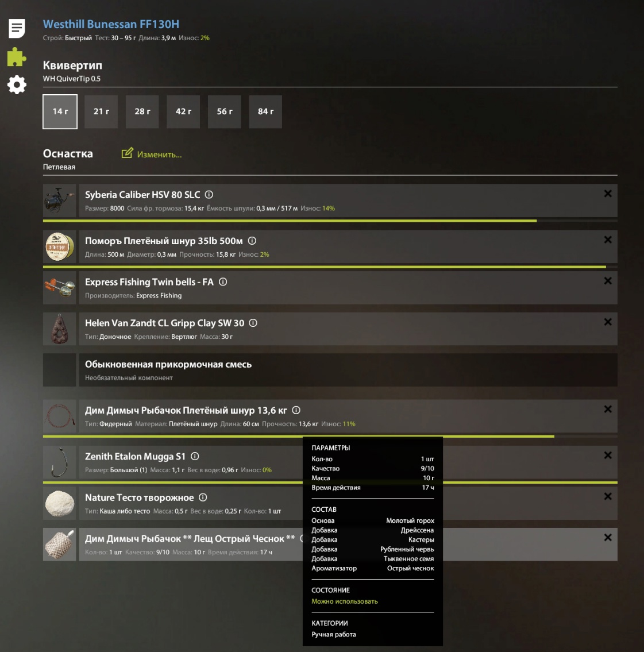
Task: Select the 42 г quivertip
Action: tap(183, 111)
